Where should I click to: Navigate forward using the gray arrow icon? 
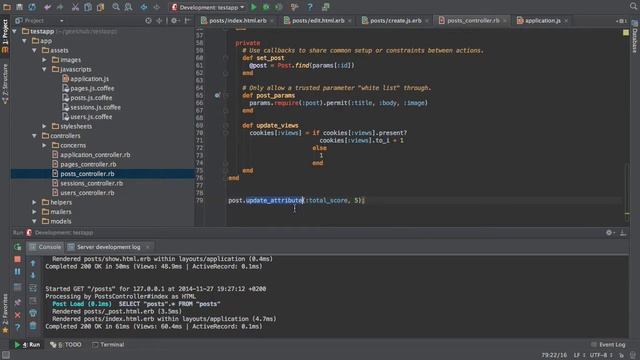pos(156,7)
